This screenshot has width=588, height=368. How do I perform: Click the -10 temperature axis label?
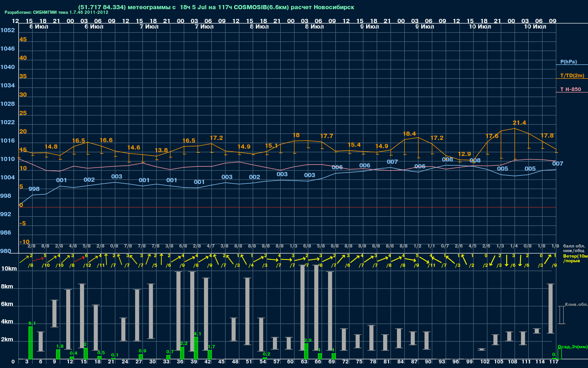tap(24, 242)
